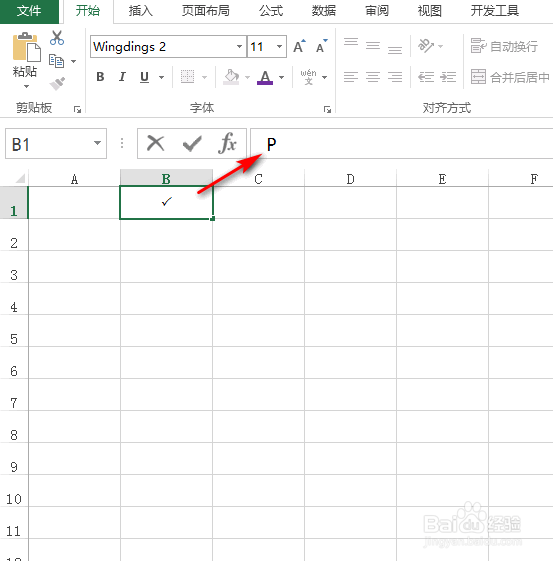Switch to 页面布局 Page Layout tab
The height and width of the screenshot is (561, 553).
pyautogui.click(x=205, y=11)
